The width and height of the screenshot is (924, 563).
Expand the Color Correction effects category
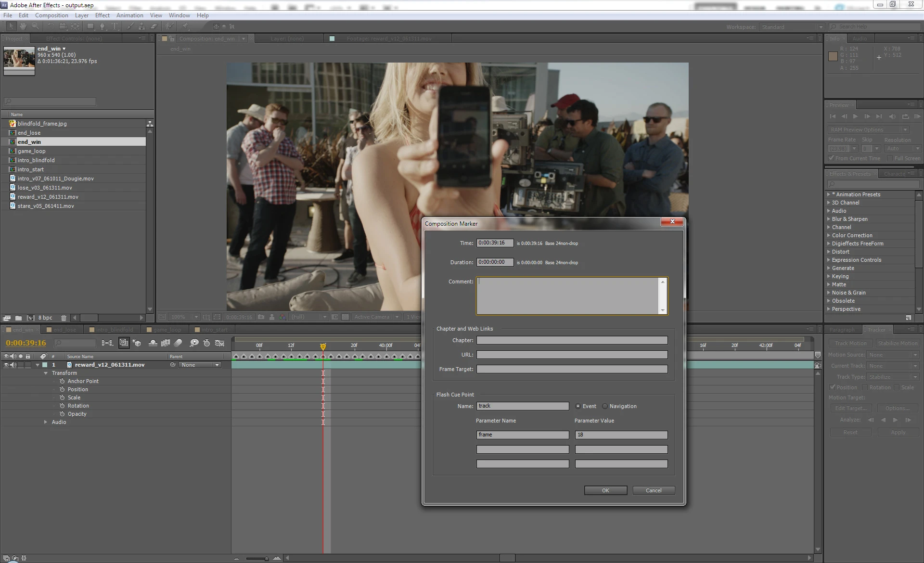[x=829, y=235]
